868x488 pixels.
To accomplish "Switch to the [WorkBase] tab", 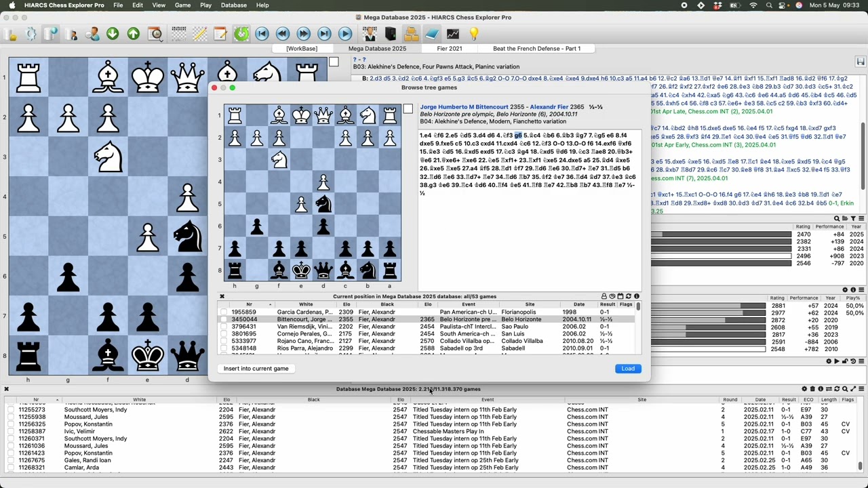I will 302,49.
